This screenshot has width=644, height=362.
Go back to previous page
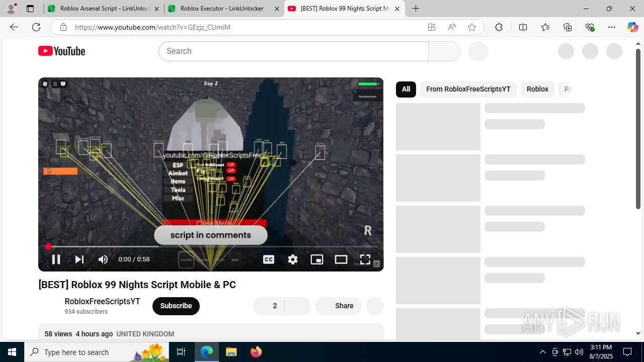click(14, 27)
